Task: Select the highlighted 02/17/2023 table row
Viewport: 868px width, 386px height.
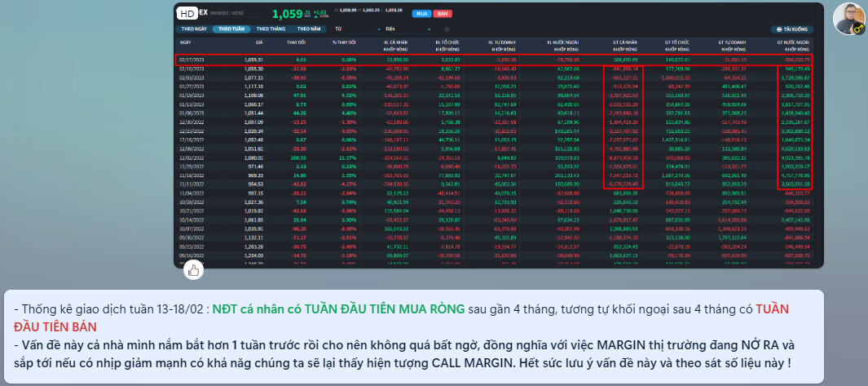Action: (x=496, y=60)
